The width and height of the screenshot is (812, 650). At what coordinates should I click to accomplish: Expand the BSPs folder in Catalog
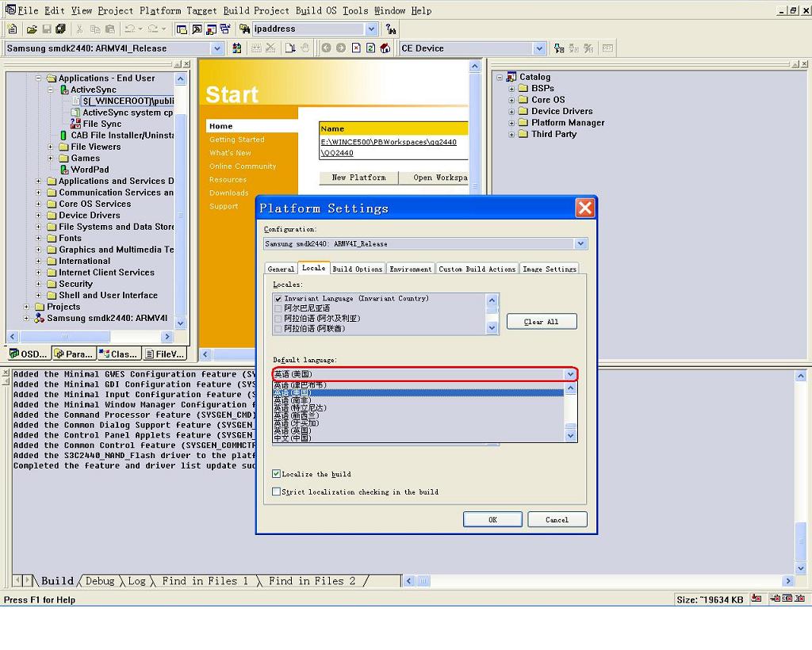[511, 89]
